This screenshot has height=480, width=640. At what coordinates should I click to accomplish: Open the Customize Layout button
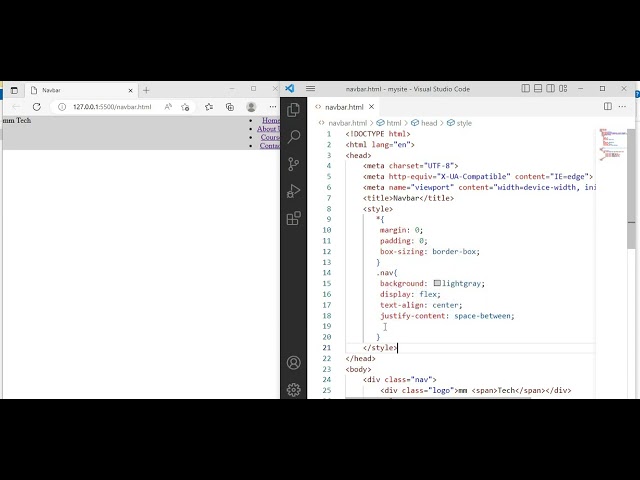click(563, 89)
